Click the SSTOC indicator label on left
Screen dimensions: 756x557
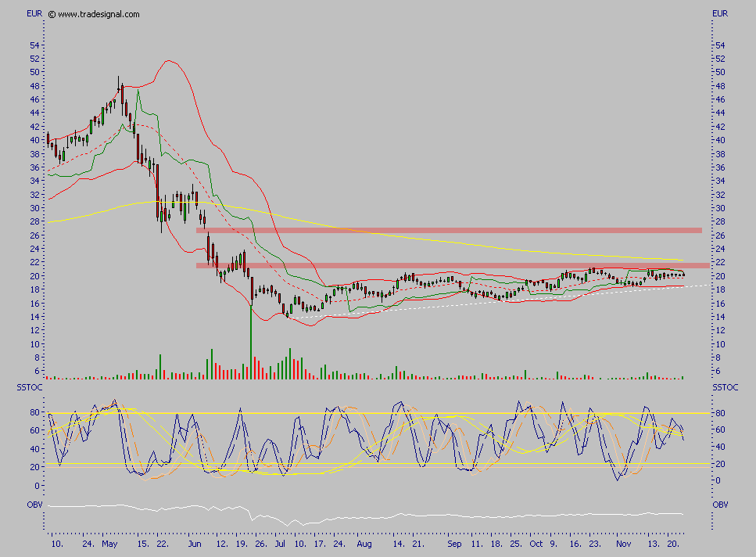27,387
